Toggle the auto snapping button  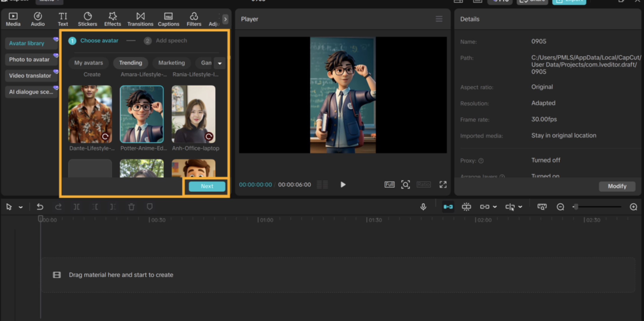466,207
